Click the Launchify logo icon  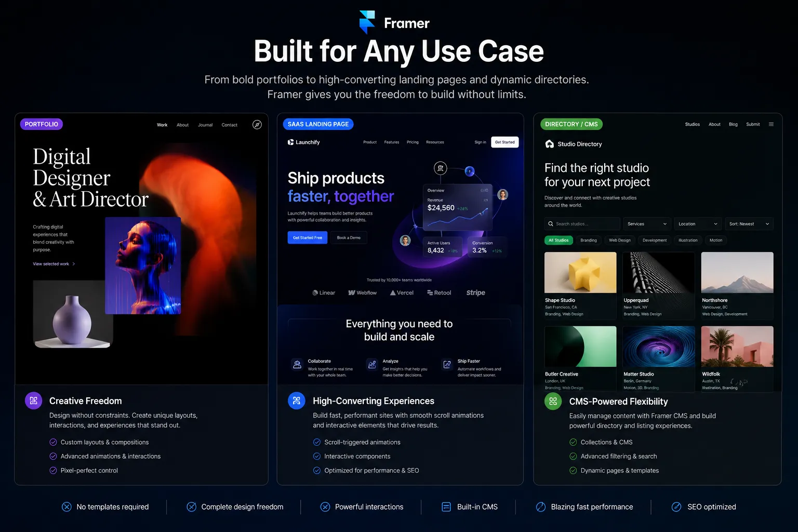291,142
